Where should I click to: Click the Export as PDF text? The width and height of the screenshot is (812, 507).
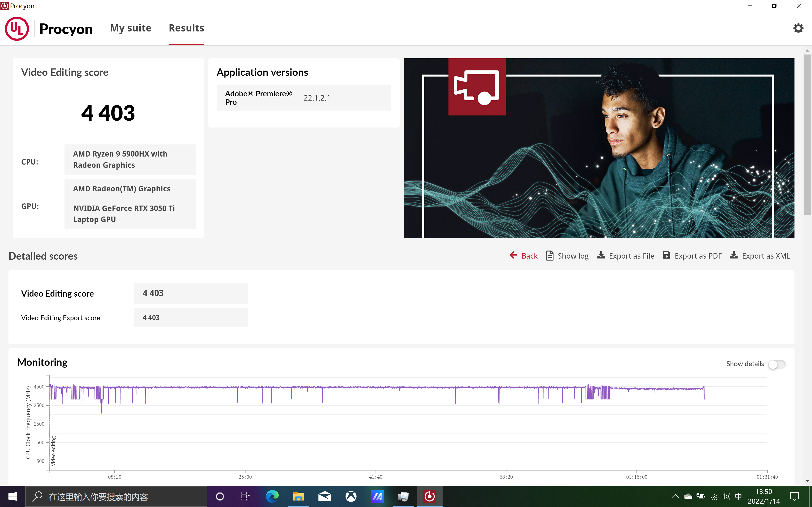(698, 256)
